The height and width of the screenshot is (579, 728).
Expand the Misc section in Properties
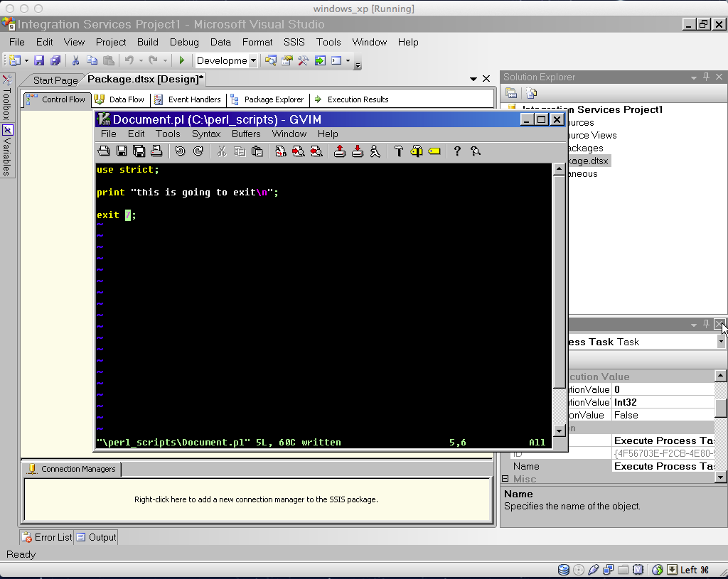(504, 479)
